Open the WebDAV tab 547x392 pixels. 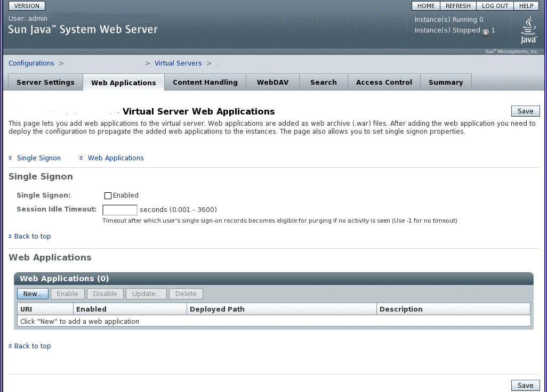coord(272,82)
